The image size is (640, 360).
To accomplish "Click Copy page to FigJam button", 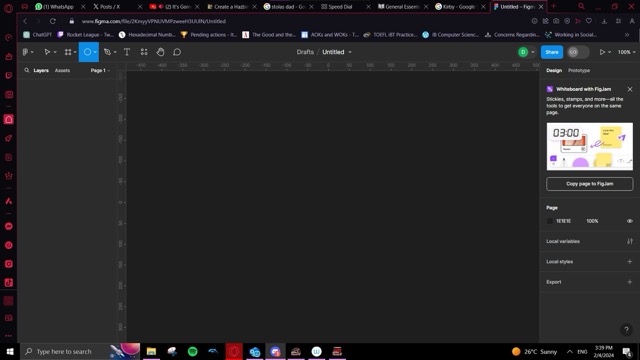I will point(589,184).
